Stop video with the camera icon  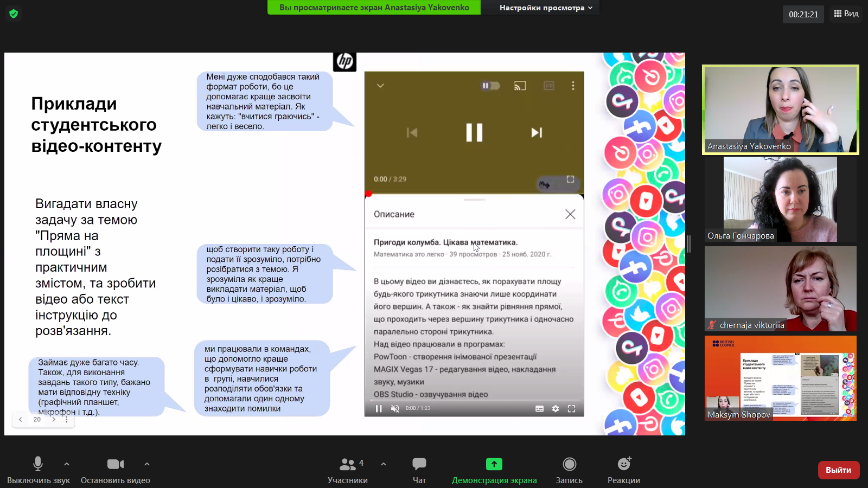pos(115,464)
